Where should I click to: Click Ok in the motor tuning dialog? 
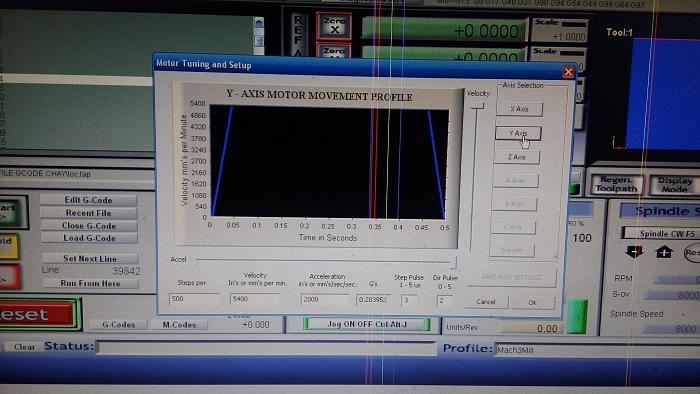coord(532,302)
